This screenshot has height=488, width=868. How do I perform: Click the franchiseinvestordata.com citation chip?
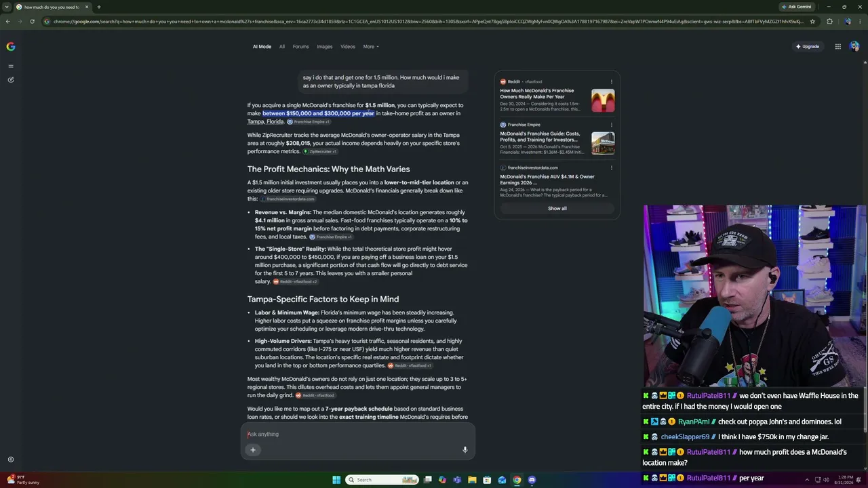click(x=288, y=199)
